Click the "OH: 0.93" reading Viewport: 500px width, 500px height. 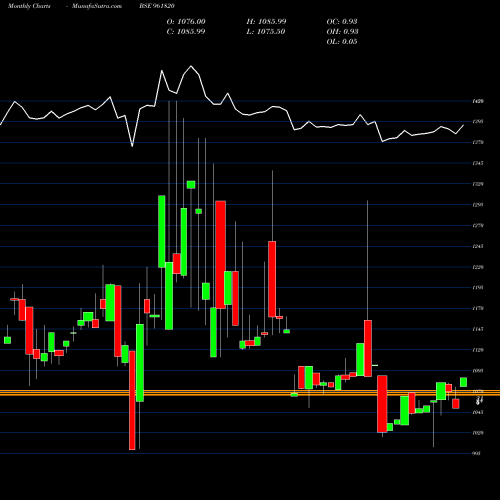tap(342, 32)
